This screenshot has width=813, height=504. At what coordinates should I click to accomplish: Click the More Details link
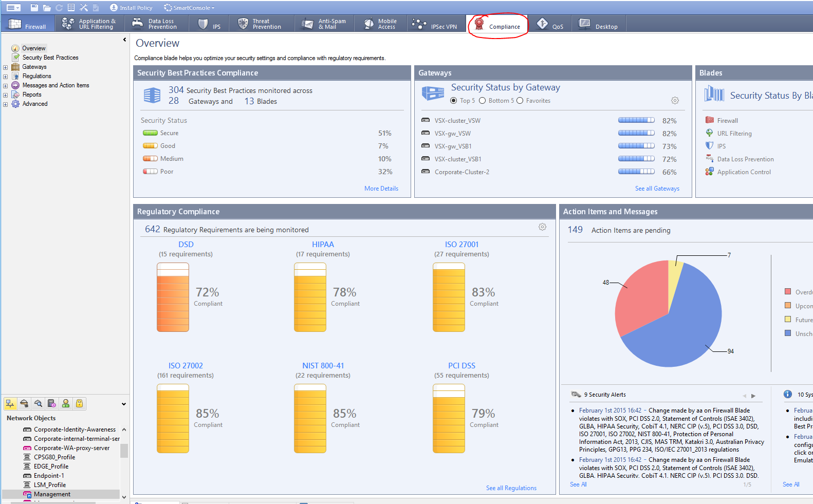[381, 189]
